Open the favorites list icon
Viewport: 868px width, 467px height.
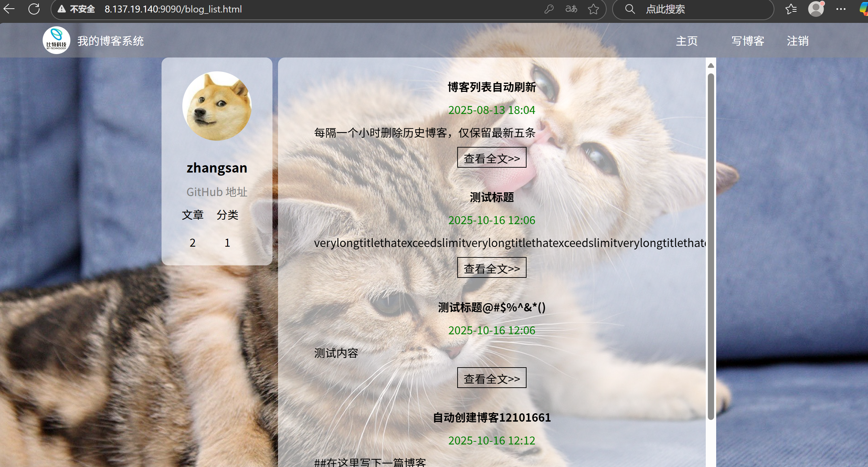coord(791,9)
